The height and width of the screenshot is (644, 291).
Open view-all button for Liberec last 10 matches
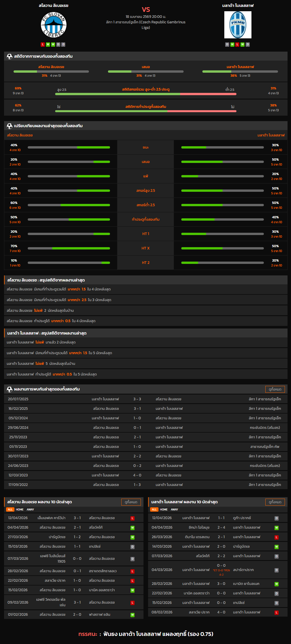(x=131, y=502)
